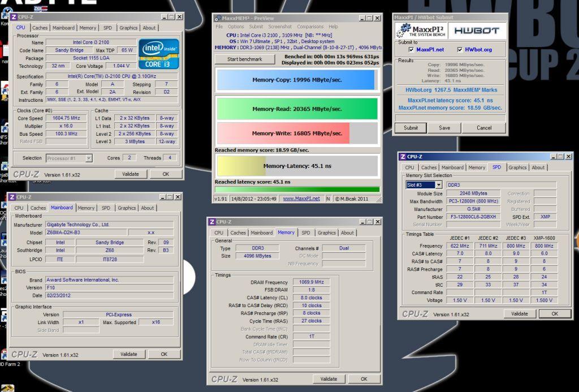Click Validate in the CPU tab window
The image size is (579, 392).
click(131, 174)
